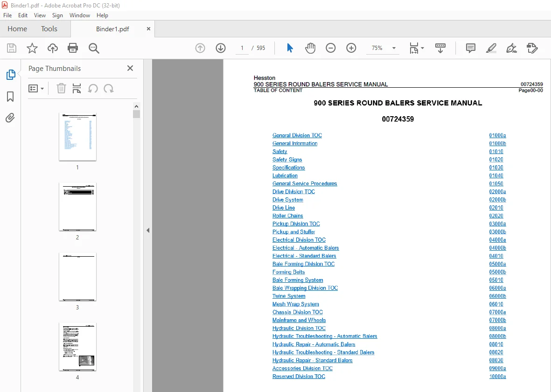The height and width of the screenshot is (392, 551).
Task: Select page 4 thumbnail
Action: click(77, 347)
